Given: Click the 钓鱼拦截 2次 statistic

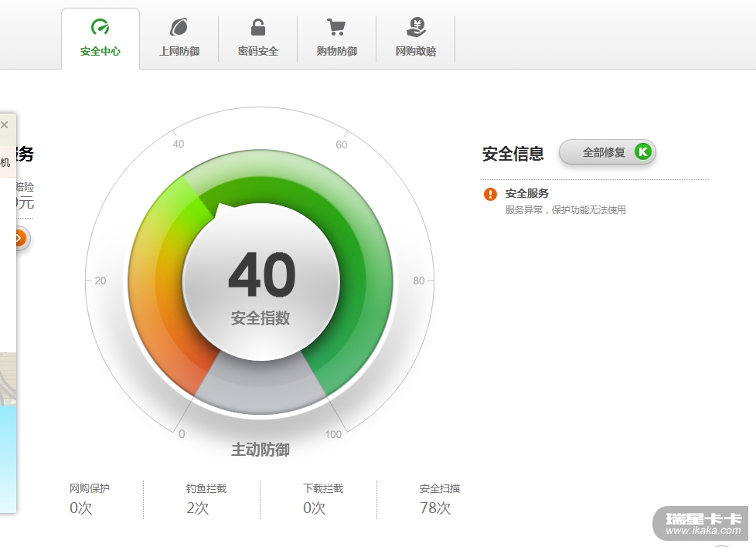Looking at the screenshot, I should (x=206, y=499).
